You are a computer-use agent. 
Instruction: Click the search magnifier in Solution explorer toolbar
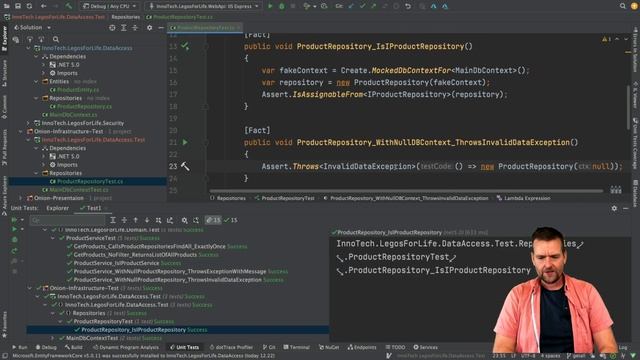coord(56,40)
